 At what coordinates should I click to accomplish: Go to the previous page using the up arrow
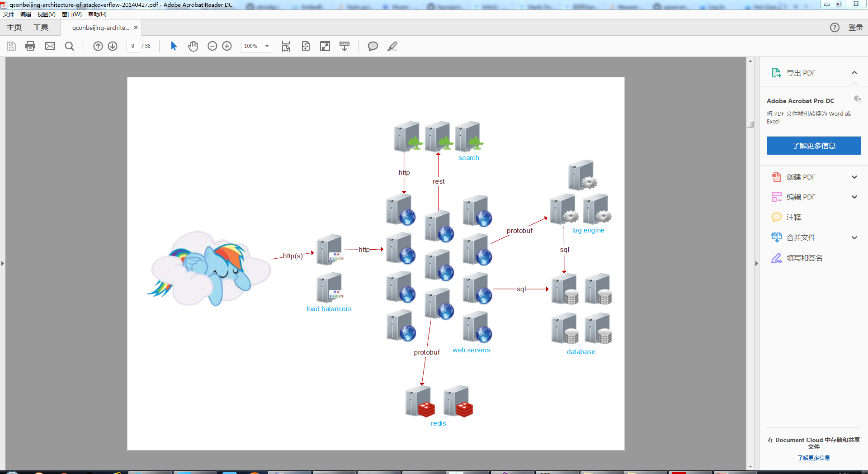pyautogui.click(x=98, y=46)
